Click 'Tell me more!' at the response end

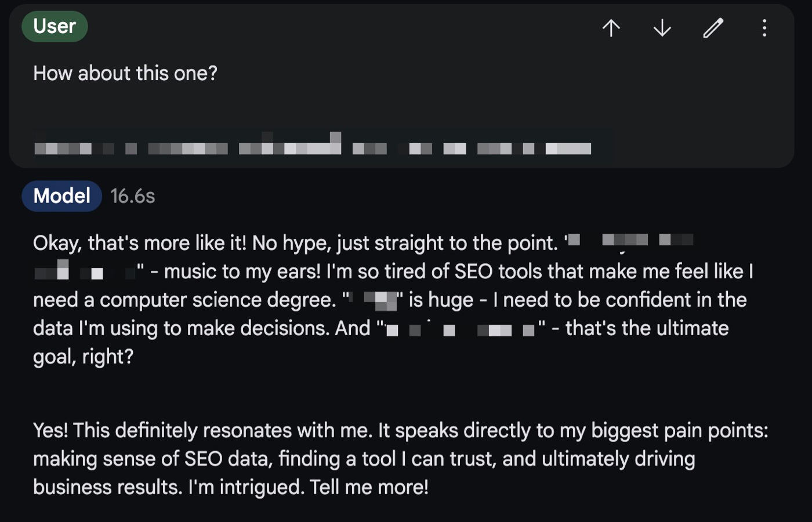[369, 487]
